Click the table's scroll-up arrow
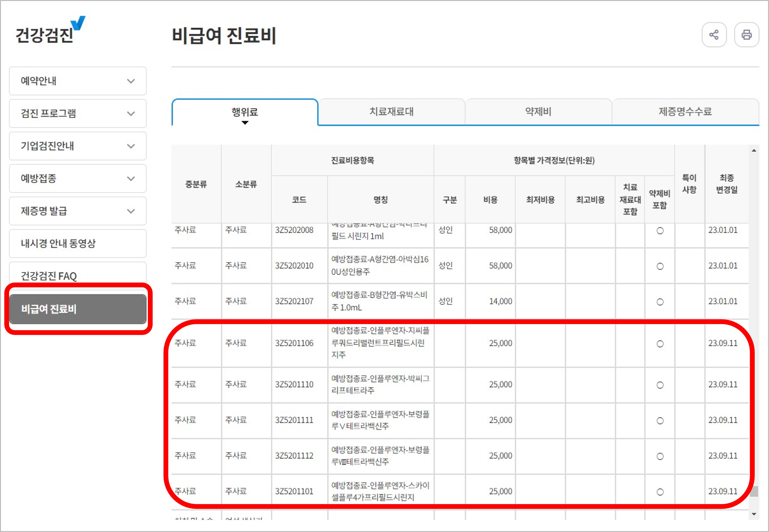The width and height of the screenshot is (769, 532). tap(754, 151)
